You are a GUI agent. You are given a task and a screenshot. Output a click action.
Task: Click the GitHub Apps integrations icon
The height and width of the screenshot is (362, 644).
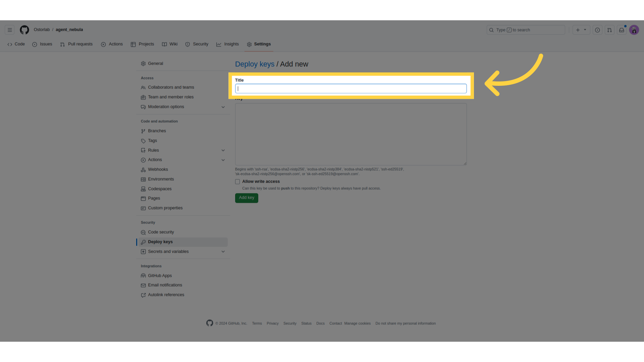click(x=143, y=276)
